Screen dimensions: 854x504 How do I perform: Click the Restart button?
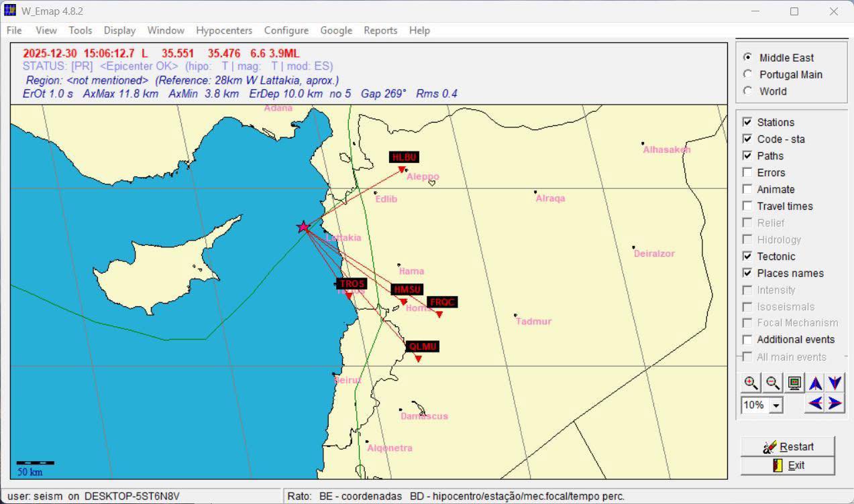tap(788, 446)
